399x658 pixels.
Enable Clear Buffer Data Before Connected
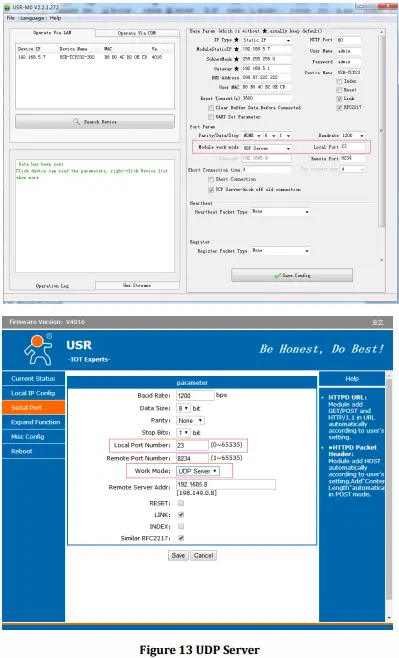pos(211,108)
